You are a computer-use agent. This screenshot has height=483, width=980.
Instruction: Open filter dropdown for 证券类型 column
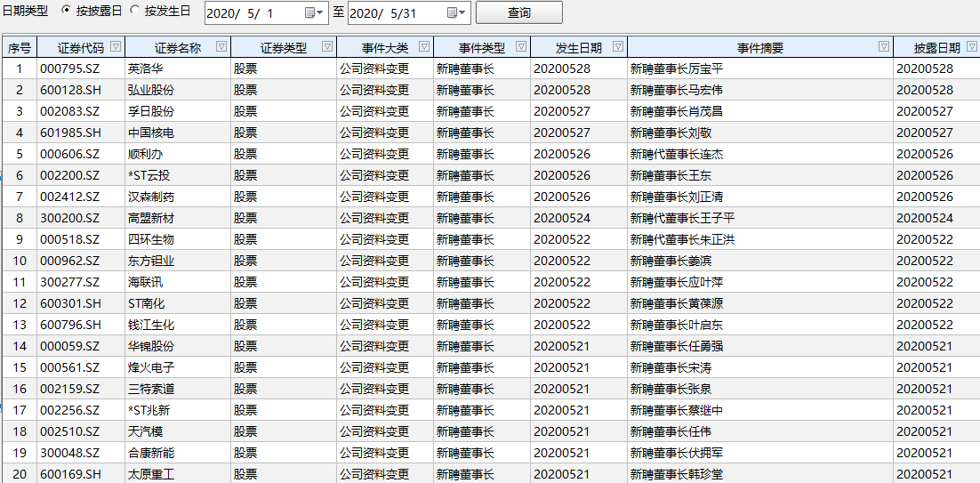tap(327, 46)
